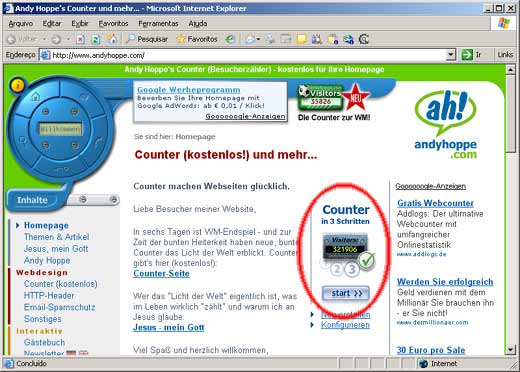
Task: Click the yellow info icon on the dial
Action: pyautogui.click(x=17, y=86)
